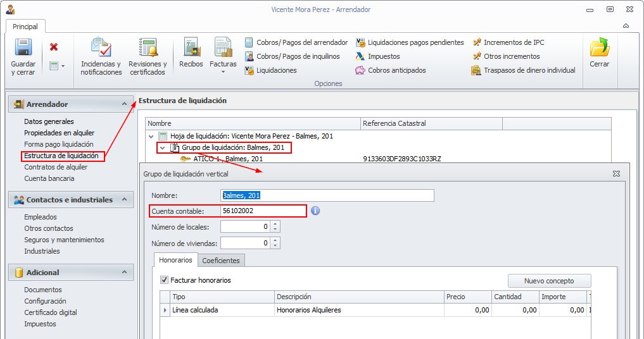Click Honorarios Alquileres description cell
The image size is (644, 339).
(359, 310)
